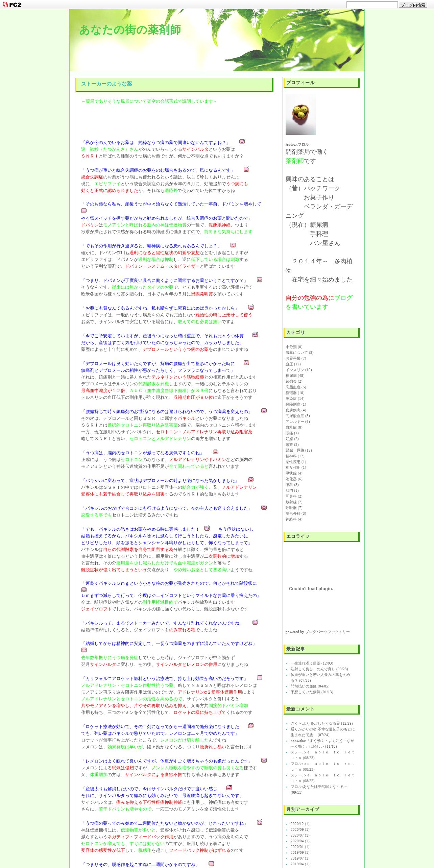
Task: Open the blog title あなたの街の薬剤師
Action: click(130, 30)
